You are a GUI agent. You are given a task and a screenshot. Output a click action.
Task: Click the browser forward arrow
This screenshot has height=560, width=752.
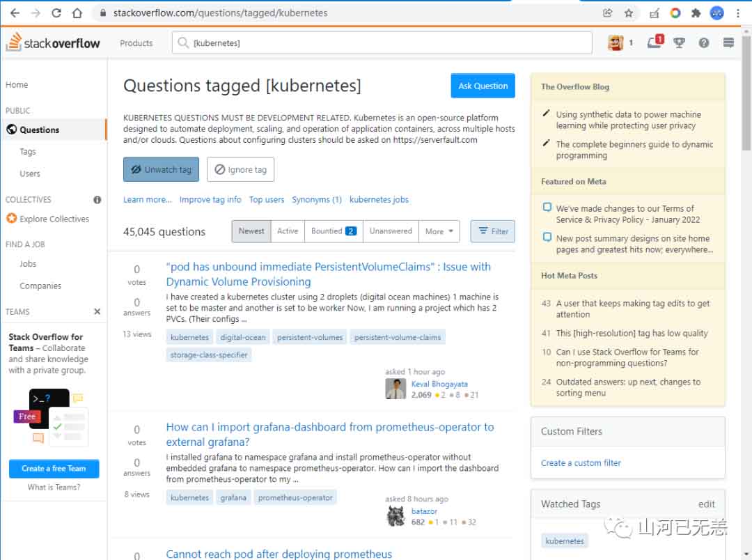pyautogui.click(x=36, y=13)
